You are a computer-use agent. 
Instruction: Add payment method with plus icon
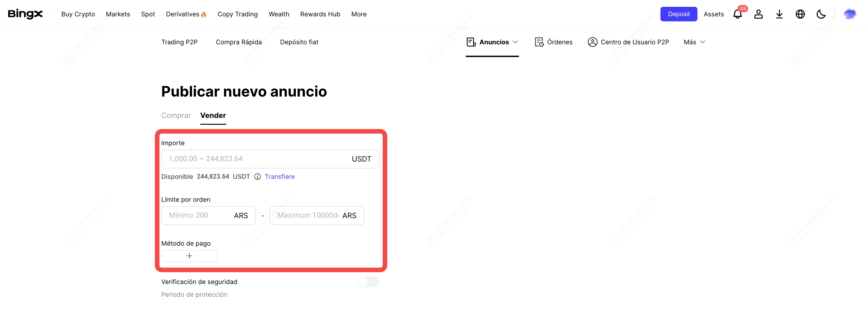click(189, 256)
